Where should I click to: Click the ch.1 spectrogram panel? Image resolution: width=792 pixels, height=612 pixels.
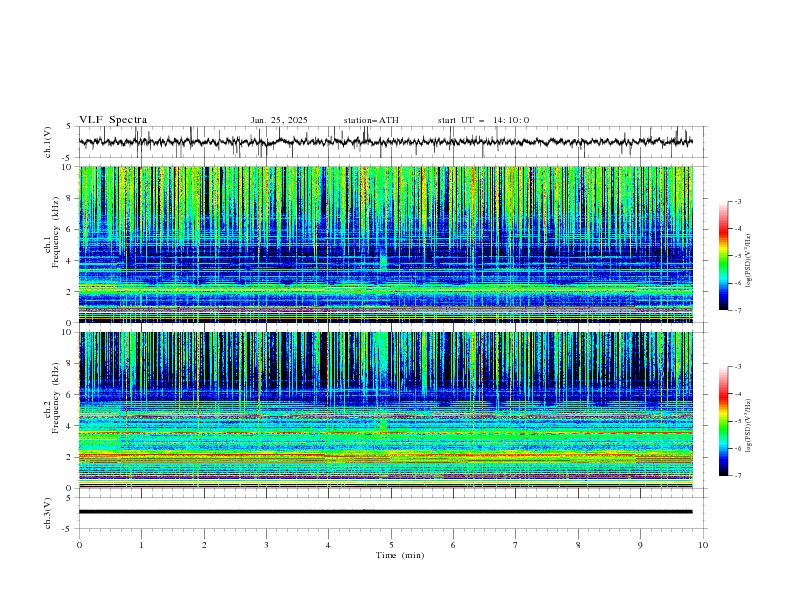(x=385, y=244)
